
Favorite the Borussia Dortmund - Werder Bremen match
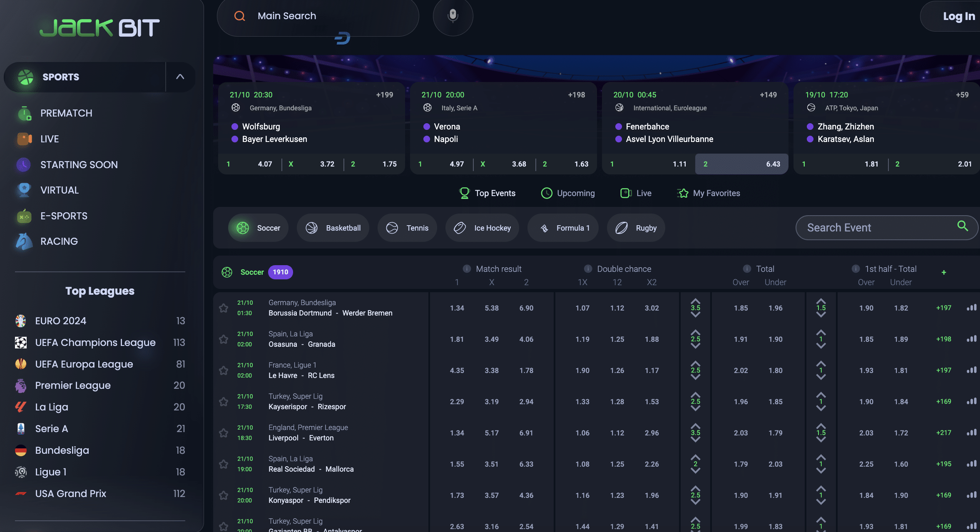tap(224, 308)
